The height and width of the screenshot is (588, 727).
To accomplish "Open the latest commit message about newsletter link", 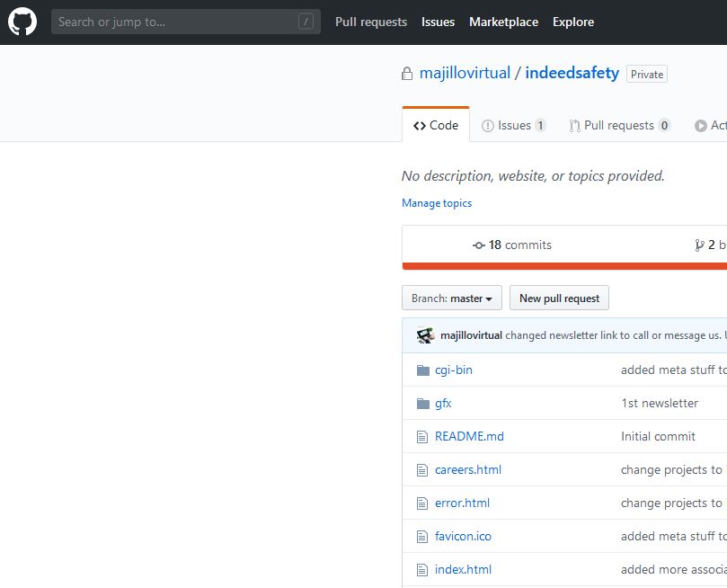I will click(x=616, y=335).
